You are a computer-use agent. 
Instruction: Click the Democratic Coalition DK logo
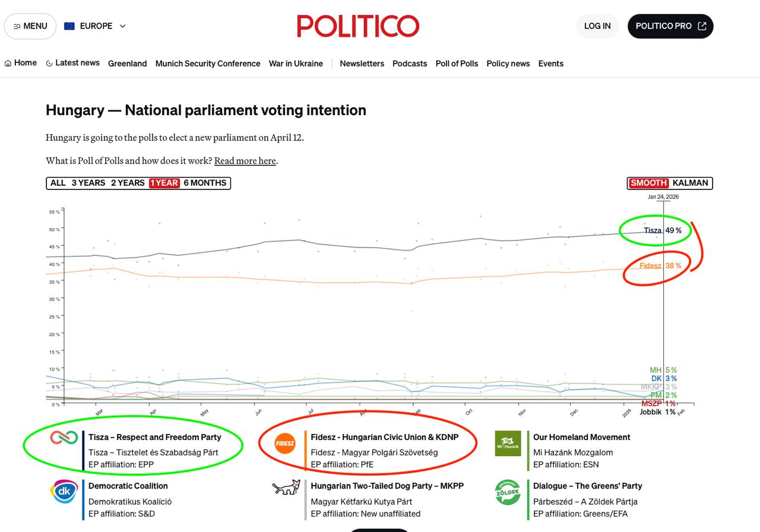[64, 492]
